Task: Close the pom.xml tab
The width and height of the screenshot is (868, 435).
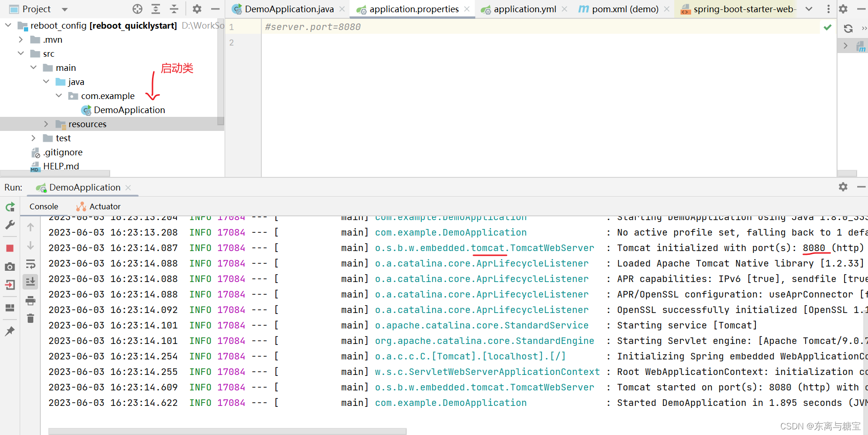Action: click(667, 9)
